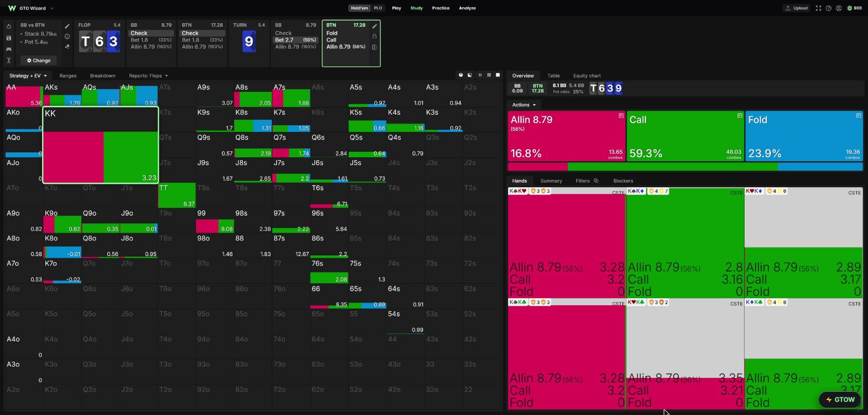Click the copy icon next to Filters
Screen dimensions: 868x415
pos(596,181)
